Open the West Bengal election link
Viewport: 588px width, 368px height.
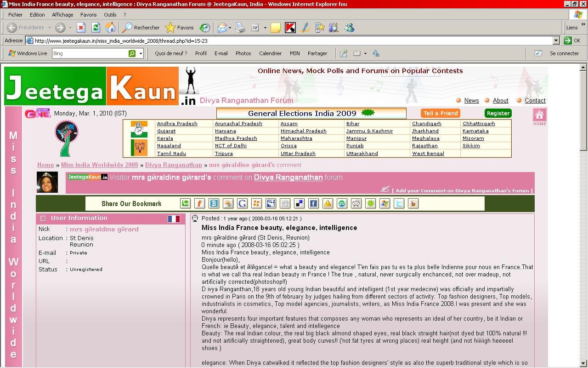[x=428, y=153]
